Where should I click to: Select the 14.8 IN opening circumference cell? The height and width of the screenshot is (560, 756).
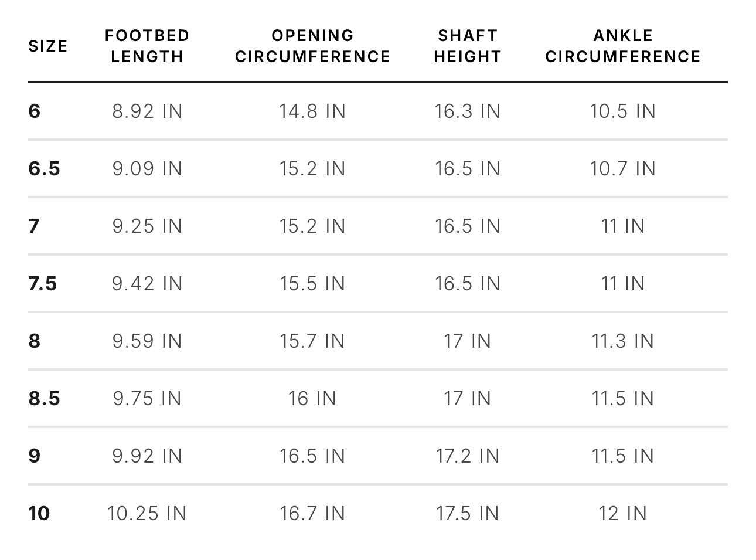pos(312,111)
